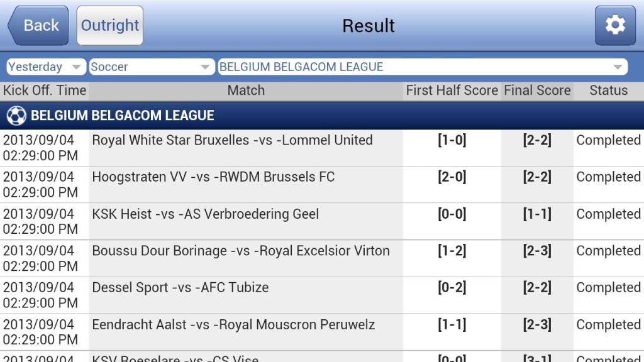644x362 pixels.
Task: Open Eendracht Aalst vs Royal Mouscron Peruwelz
Action: (x=233, y=325)
